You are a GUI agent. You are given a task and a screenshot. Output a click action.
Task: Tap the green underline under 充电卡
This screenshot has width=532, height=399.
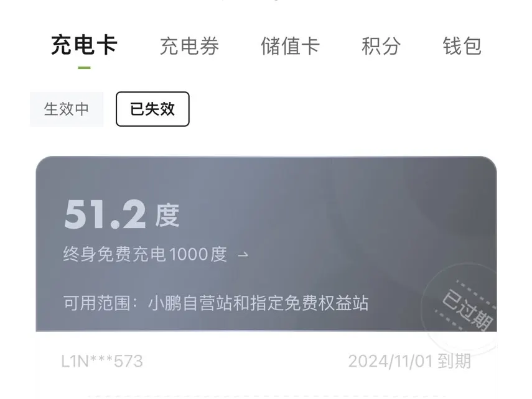click(x=84, y=68)
